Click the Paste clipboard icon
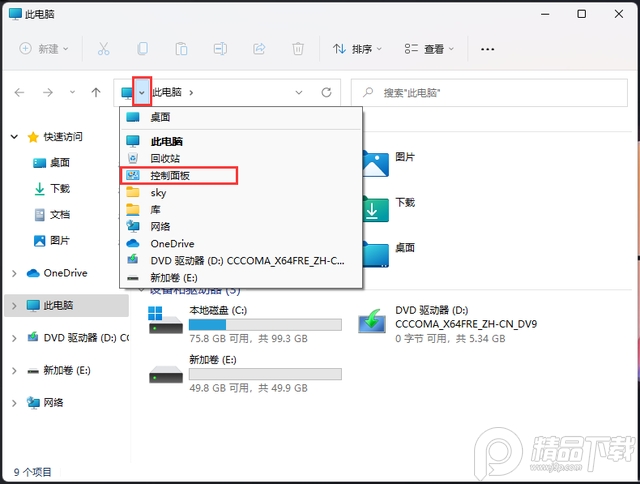 point(181,49)
